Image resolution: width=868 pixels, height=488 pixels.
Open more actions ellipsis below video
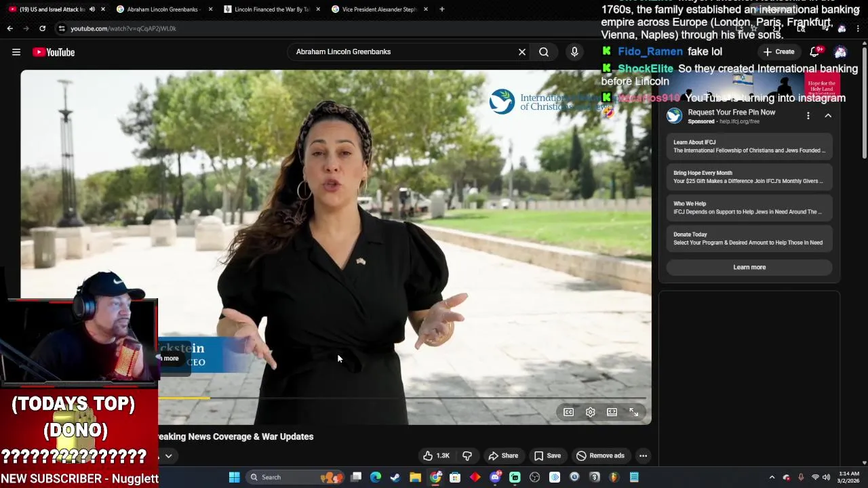pos(643,455)
